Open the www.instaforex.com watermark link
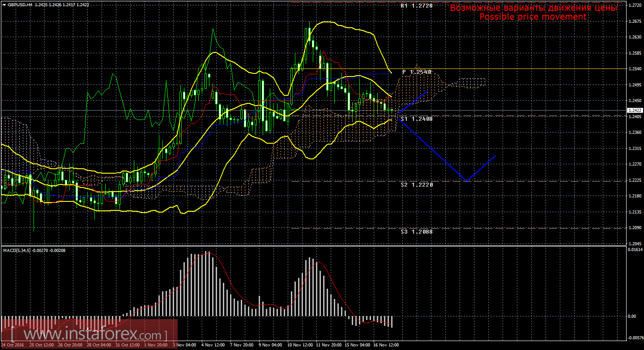 (90, 334)
